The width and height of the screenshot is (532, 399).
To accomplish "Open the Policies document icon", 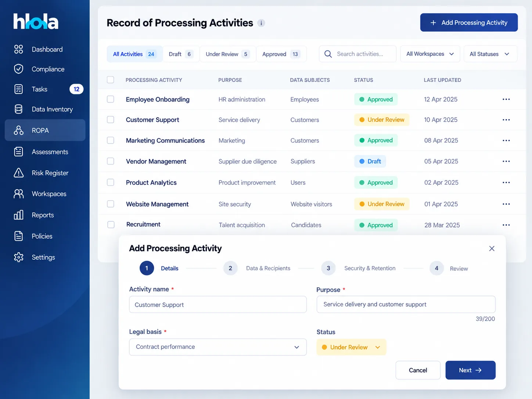I will (19, 236).
